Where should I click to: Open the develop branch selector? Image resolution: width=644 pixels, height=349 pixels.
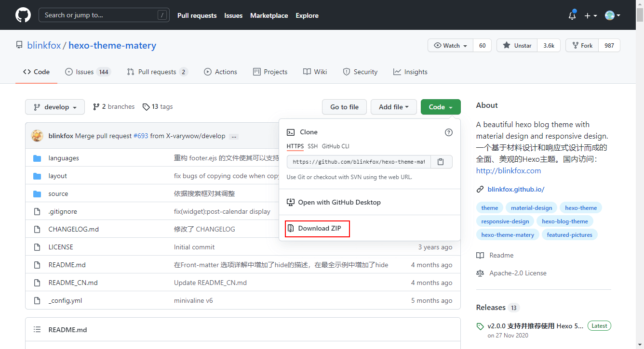click(55, 107)
